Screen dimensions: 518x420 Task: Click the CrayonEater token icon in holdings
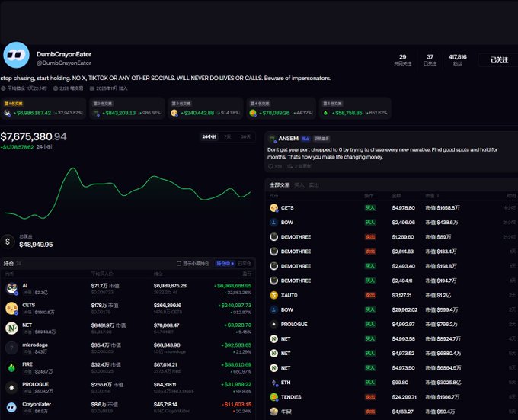11,407
